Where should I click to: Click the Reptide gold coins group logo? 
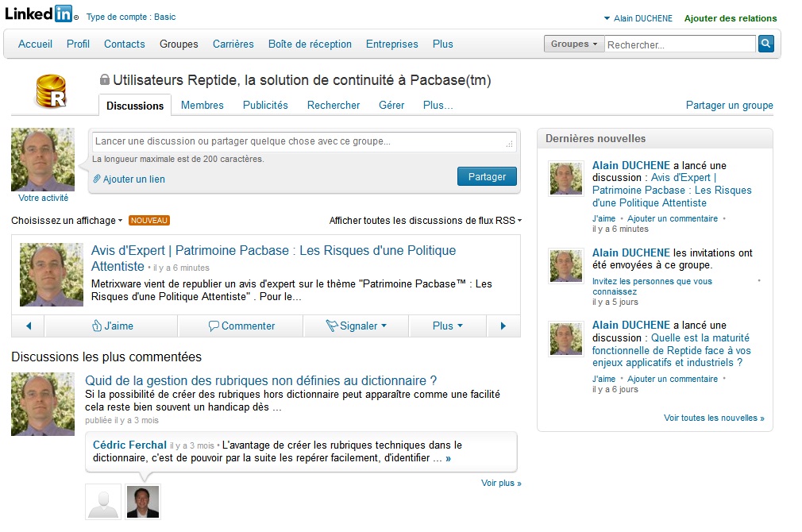(51, 91)
